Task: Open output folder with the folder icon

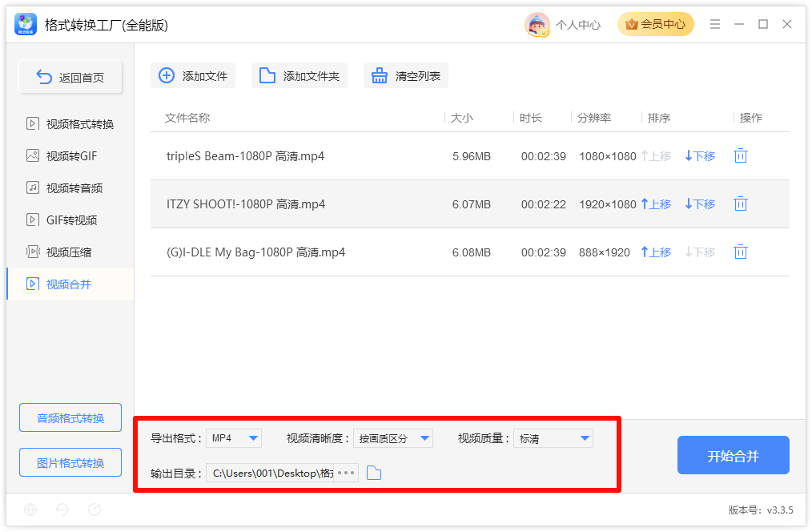Action: tap(374, 473)
